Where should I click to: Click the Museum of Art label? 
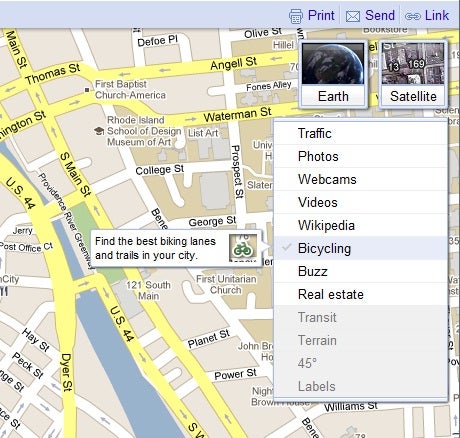[139, 142]
